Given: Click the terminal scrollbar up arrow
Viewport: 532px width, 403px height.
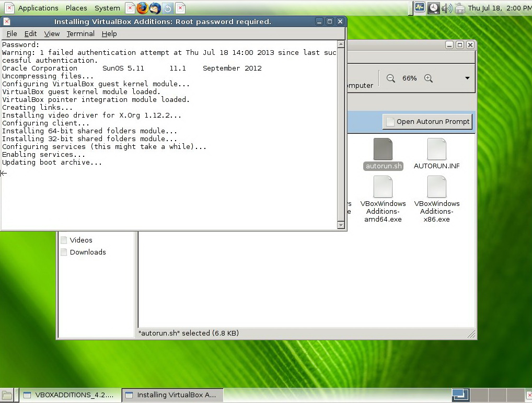Looking at the screenshot, I should 341,44.
